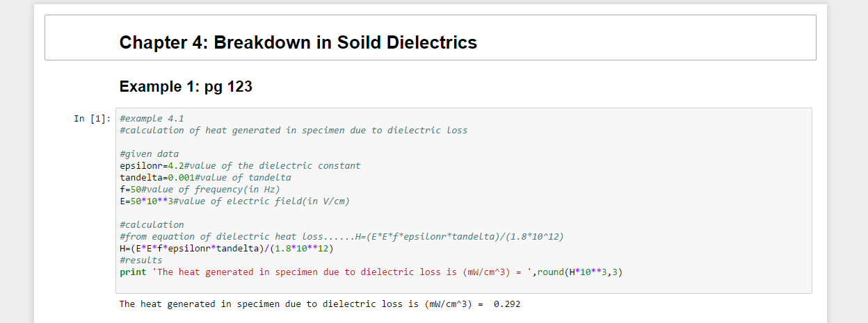Viewport: 868px width, 323px height.
Task: Click the print keyword in code
Action: tap(133, 272)
